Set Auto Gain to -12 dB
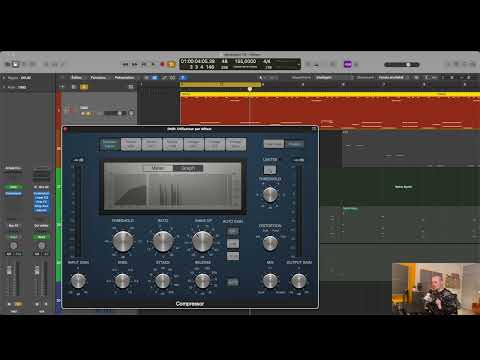Viewport: 480px width, 360px height. click(x=233, y=256)
